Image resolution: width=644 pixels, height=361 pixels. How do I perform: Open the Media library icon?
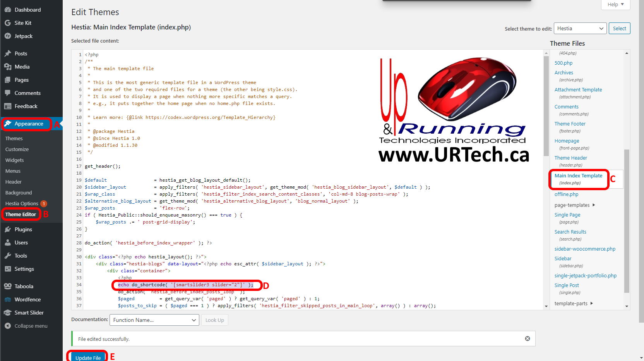click(8, 66)
